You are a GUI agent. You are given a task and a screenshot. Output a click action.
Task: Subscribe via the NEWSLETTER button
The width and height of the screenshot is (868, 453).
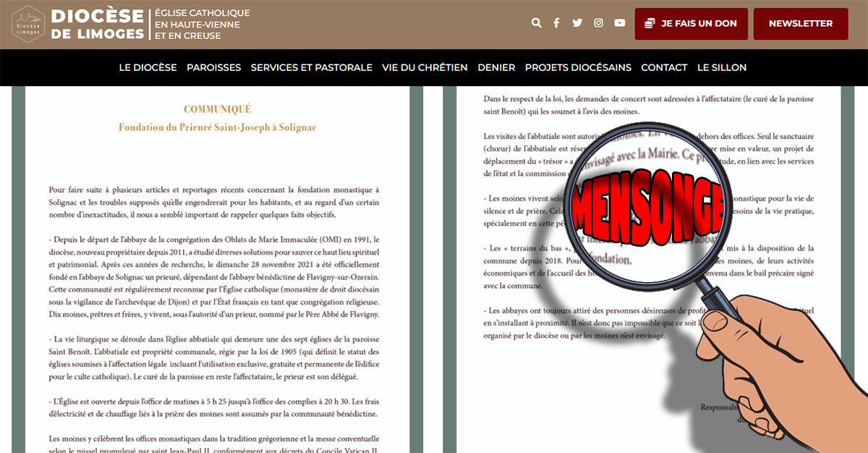point(801,24)
